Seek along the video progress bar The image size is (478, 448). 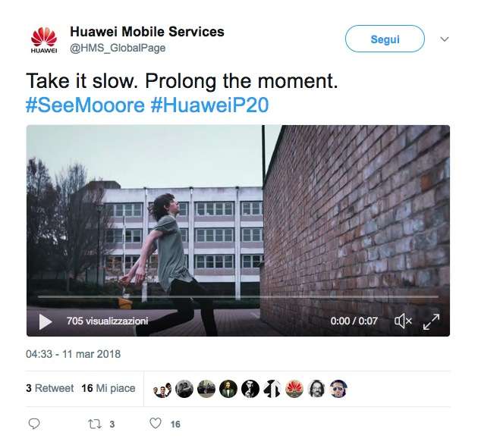[237, 296]
